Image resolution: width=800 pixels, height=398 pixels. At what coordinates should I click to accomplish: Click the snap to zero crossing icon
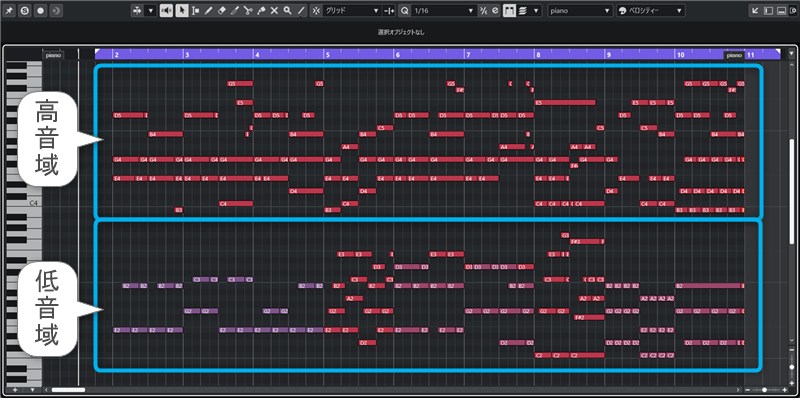(389, 11)
